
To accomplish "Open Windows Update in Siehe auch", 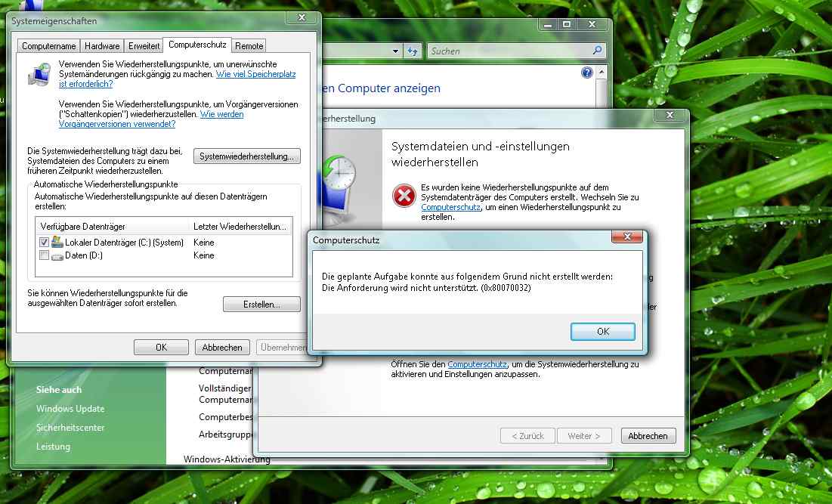I will point(70,409).
